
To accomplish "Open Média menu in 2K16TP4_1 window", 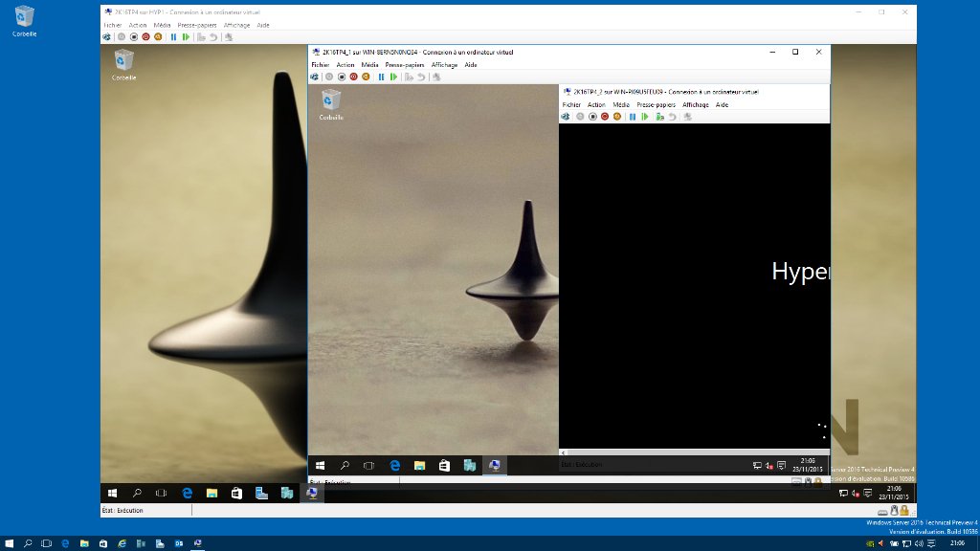I will (369, 64).
